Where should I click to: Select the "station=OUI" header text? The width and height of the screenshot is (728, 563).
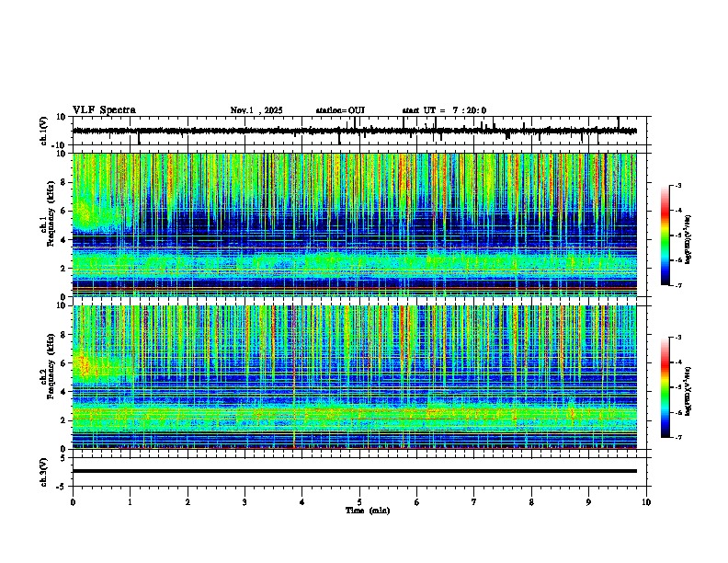(340, 110)
